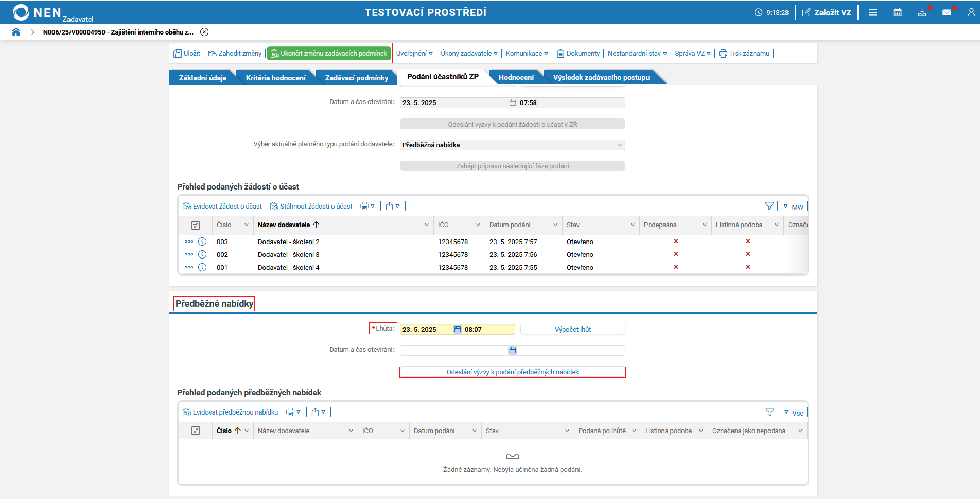Click the user profile icon

tap(971, 12)
